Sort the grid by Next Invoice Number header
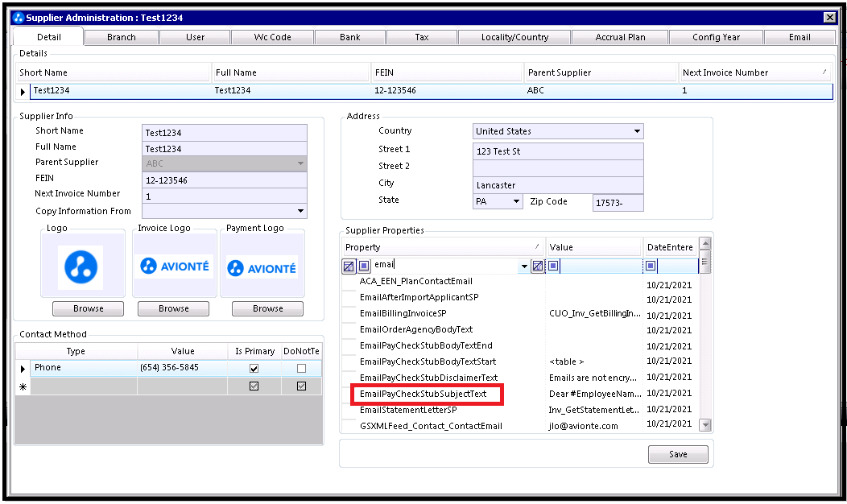The height and width of the screenshot is (504, 847). [755, 73]
